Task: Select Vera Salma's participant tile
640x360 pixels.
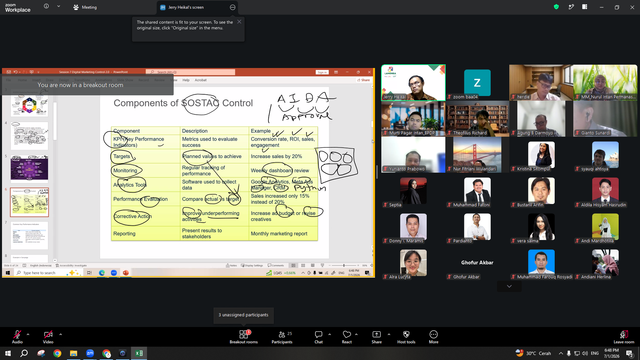Action: click(x=541, y=227)
